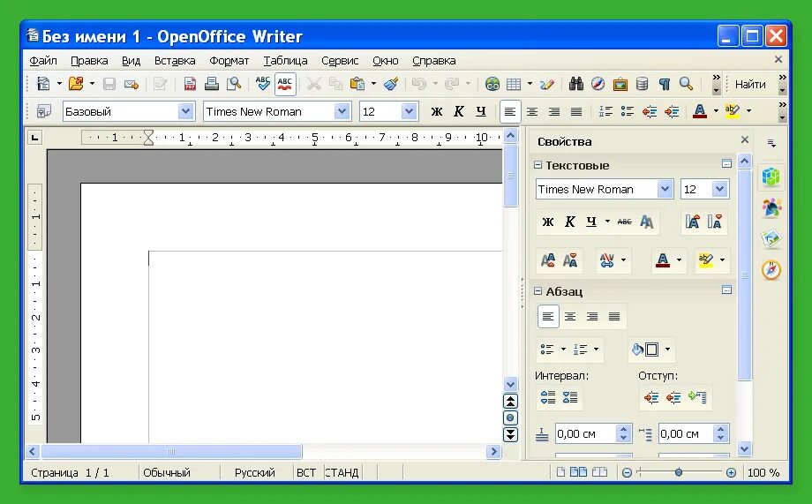Close the Свойства sidebar panel
This screenshot has width=812, height=504.
click(x=745, y=139)
